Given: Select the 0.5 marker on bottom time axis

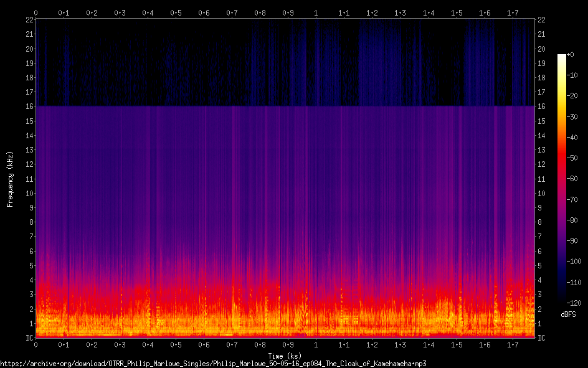Looking at the screenshot, I should click(176, 345).
